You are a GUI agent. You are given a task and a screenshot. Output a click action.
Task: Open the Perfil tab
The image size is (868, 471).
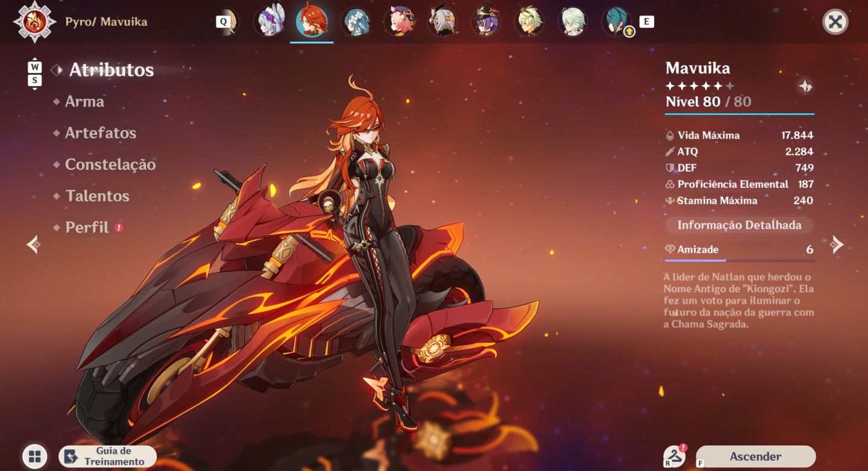tap(88, 227)
